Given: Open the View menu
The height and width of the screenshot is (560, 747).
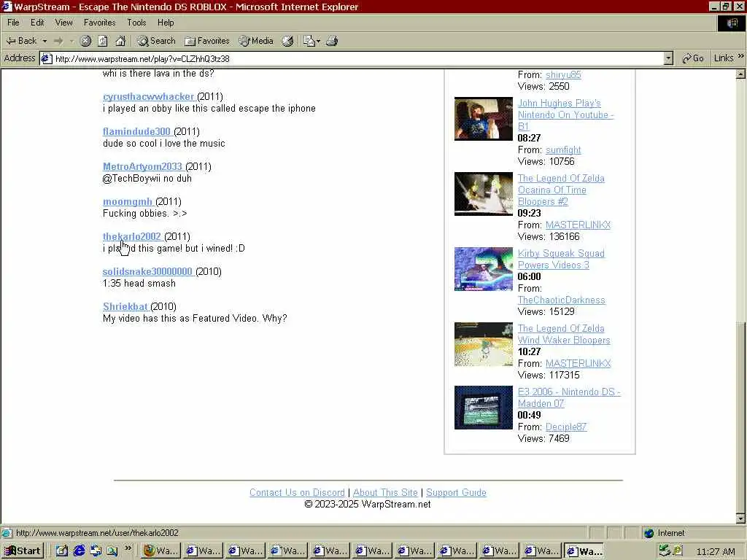Looking at the screenshot, I should pyautogui.click(x=64, y=23).
